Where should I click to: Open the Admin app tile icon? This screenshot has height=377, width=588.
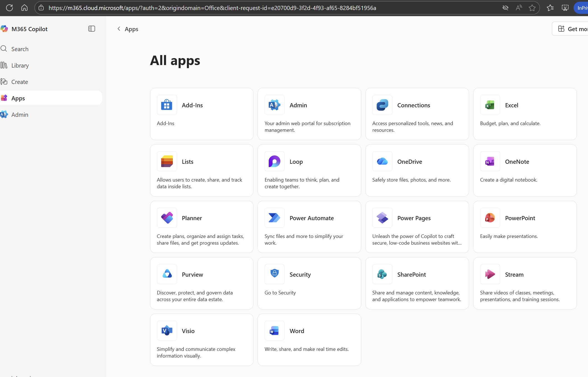(275, 105)
